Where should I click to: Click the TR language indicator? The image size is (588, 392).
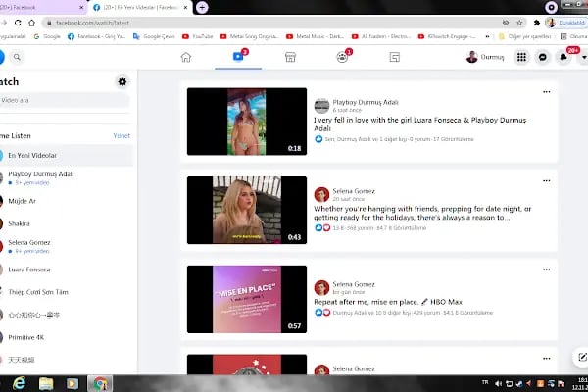(485, 382)
